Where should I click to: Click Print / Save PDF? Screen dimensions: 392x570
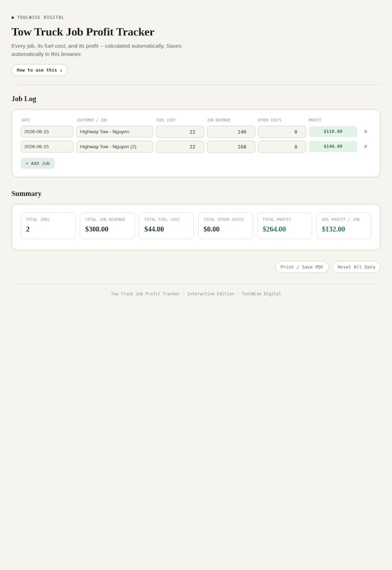click(302, 267)
